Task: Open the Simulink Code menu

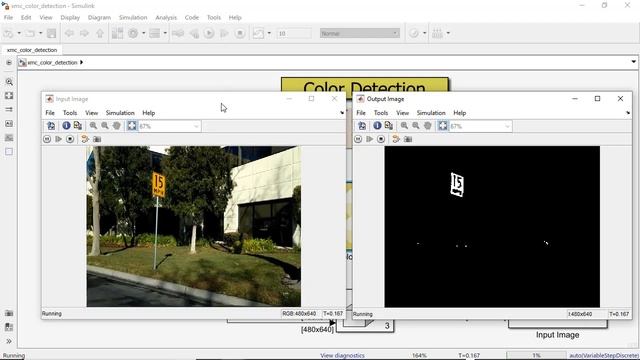Action: [x=191, y=18]
